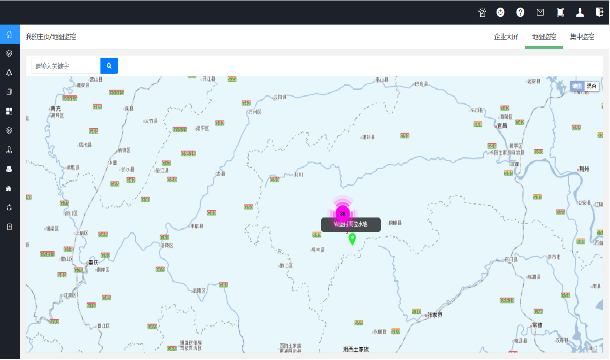The image size is (610, 360).
Task: Click the 常德 city label on map
Action: (537, 325)
